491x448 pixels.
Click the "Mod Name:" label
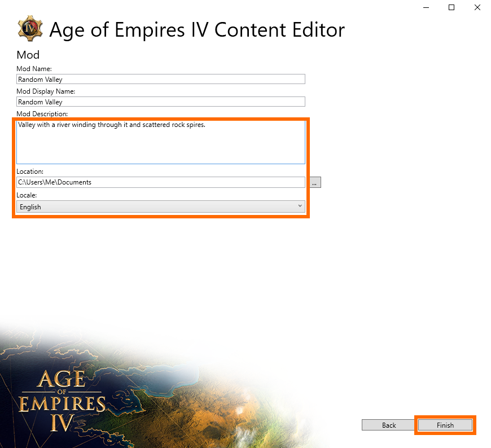click(x=34, y=69)
